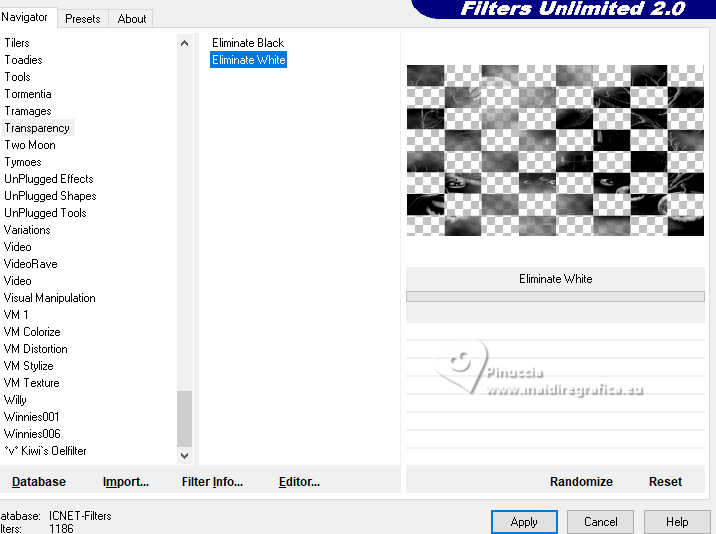Select Variations category
The width and height of the screenshot is (716, 534).
pos(27,230)
